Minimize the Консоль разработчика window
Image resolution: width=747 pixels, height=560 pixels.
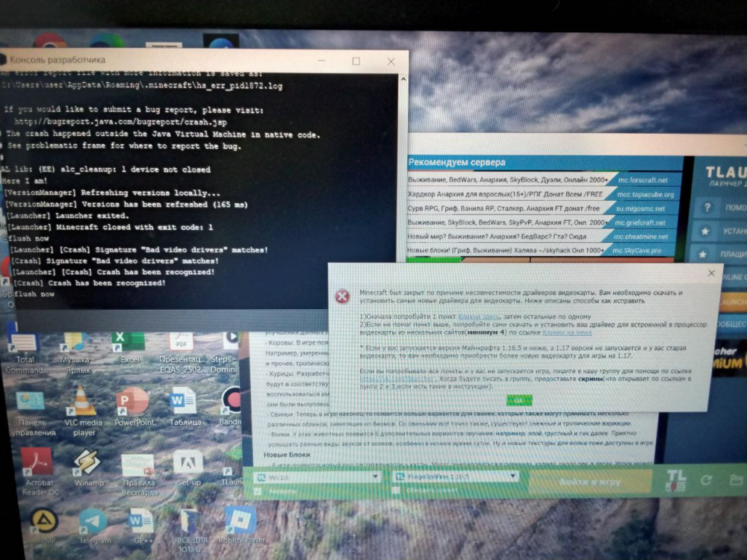321,61
